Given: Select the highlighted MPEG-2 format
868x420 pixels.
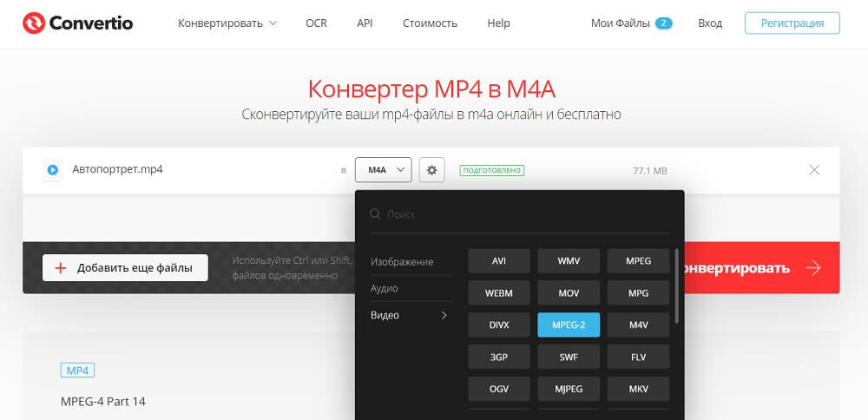Looking at the screenshot, I should tap(569, 325).
